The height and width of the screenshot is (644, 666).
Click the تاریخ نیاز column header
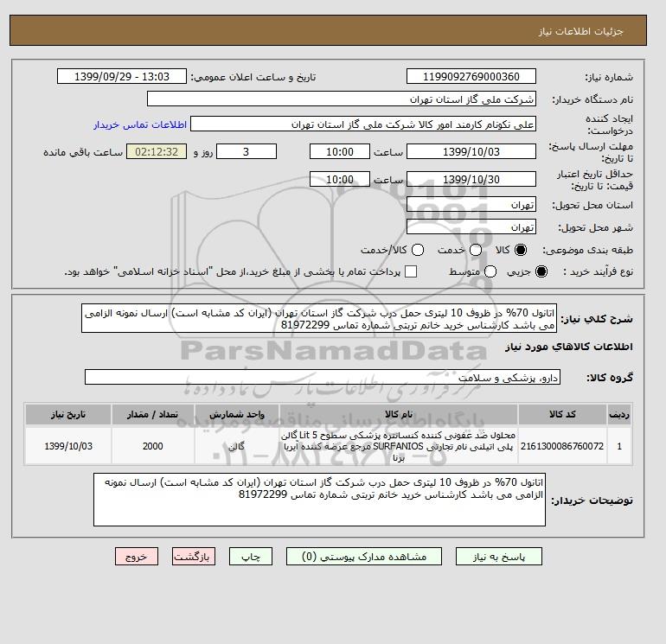click(x=68, y=414)
